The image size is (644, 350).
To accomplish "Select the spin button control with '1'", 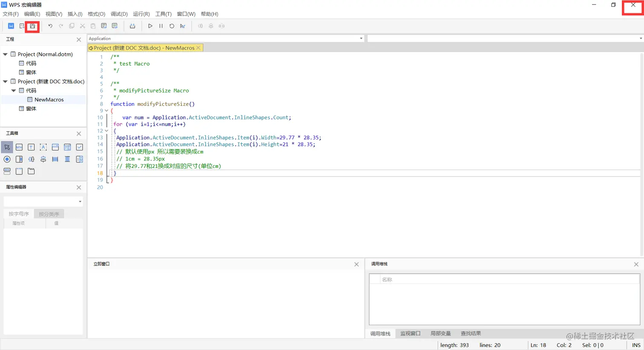I will [79, 159].
